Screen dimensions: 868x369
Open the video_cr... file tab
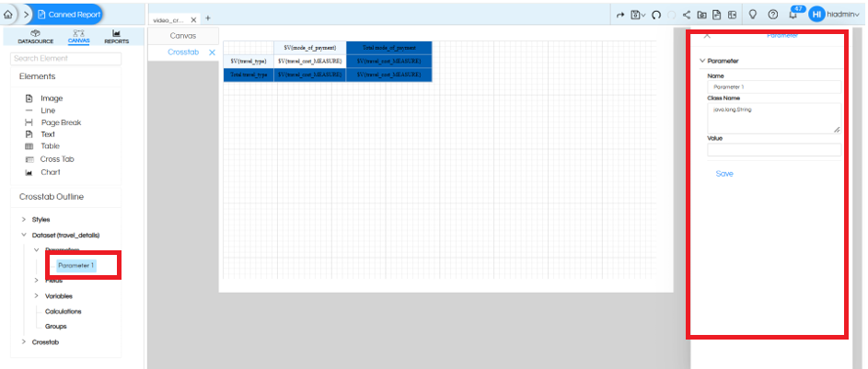pyautogui.click(x=168, y=20)
